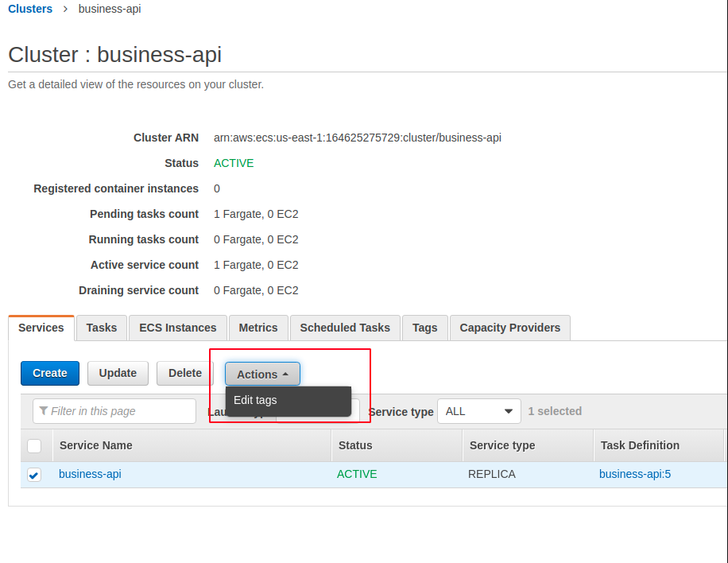Open the business-api service link
Viewport: 728px width, 563px height.
tap(90, 474)
